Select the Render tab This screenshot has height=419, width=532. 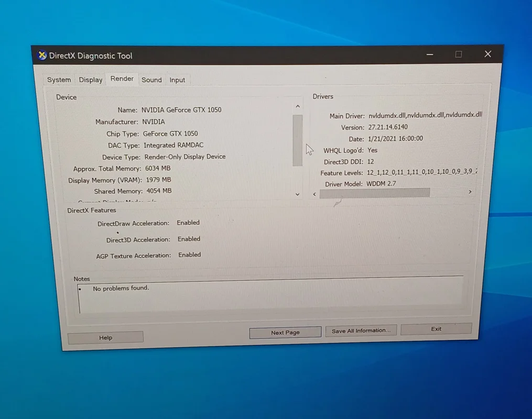(122, 79)
